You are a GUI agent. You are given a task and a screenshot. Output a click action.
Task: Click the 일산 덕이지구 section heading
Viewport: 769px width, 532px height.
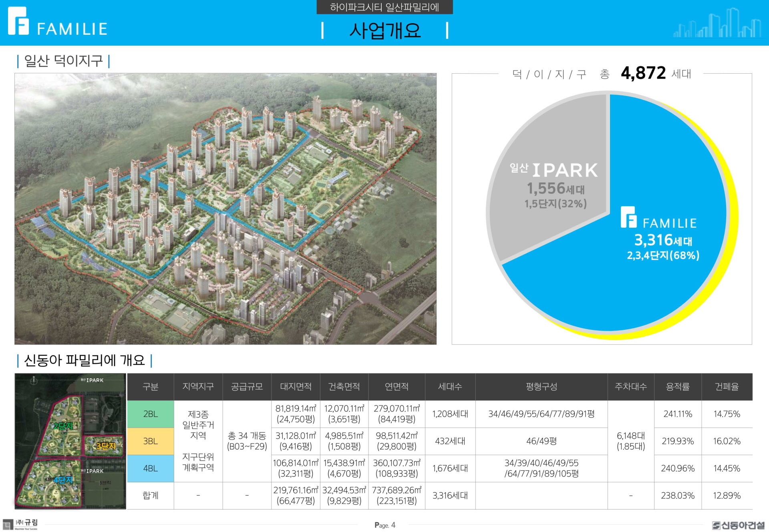tap(63, 61)
